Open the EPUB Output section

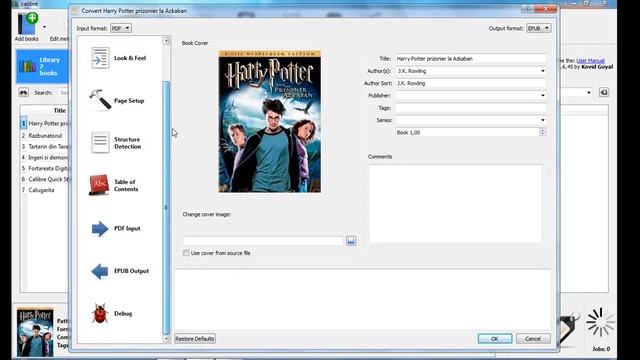119,271
